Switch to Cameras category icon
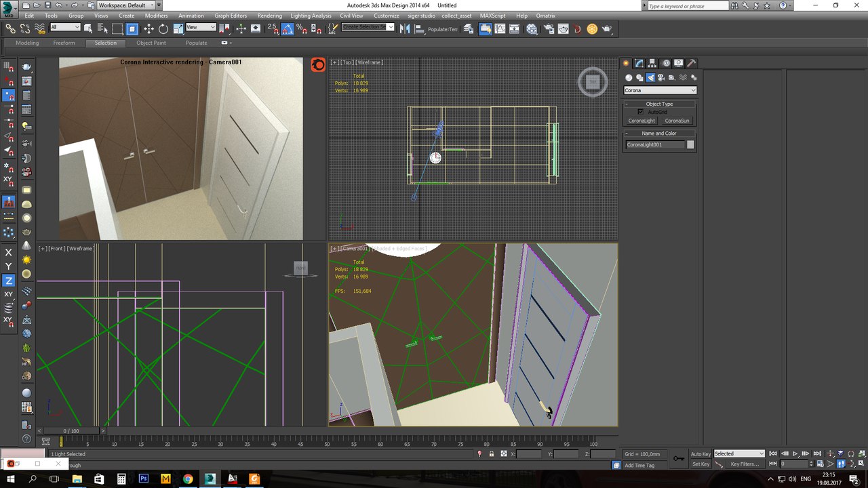Screen dimensions: 868x488 pyautogui.click(x=661, y=77)
